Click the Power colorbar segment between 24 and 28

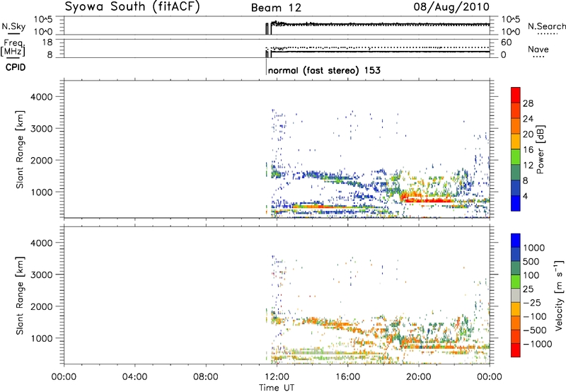516,111
